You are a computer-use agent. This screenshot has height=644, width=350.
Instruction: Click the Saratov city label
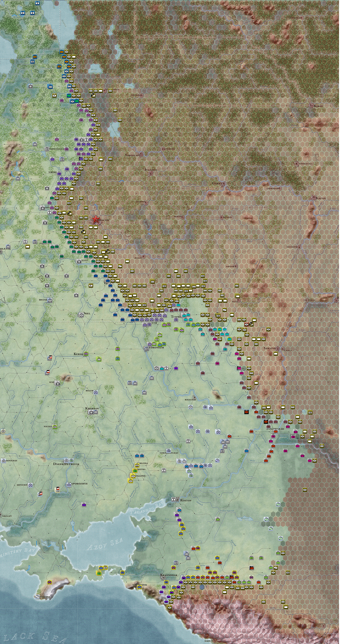(x=270, y=348)
